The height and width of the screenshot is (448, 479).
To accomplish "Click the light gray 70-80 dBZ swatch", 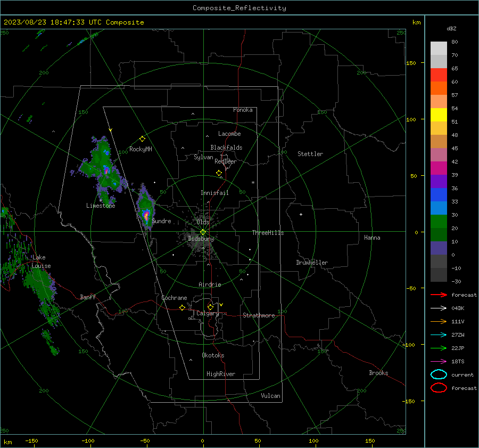I will pos(439,48).
